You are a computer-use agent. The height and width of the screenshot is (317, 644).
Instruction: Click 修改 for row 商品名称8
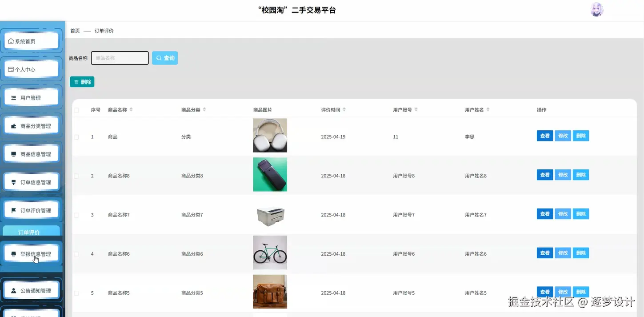coord(563,175)
